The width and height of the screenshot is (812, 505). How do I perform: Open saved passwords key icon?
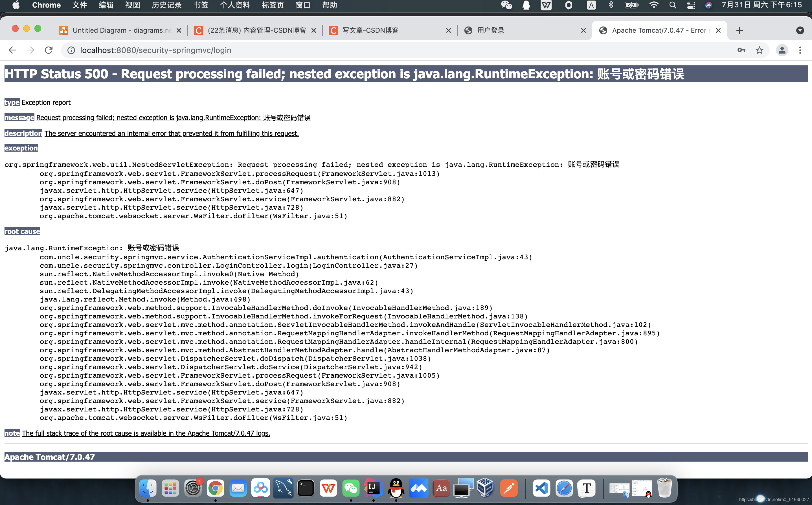(x=741, y=50)
